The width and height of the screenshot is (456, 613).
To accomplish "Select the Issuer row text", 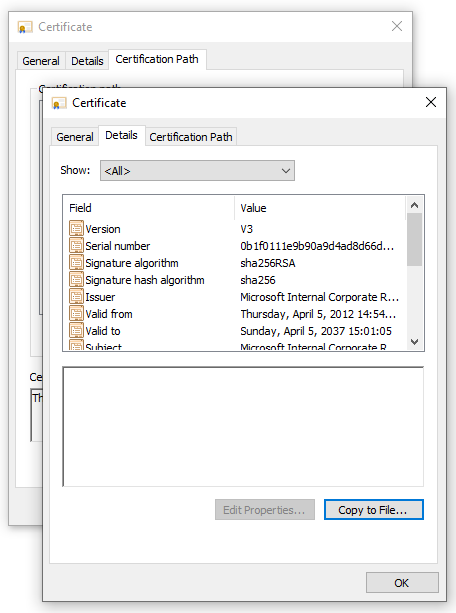I will point(100,297).
